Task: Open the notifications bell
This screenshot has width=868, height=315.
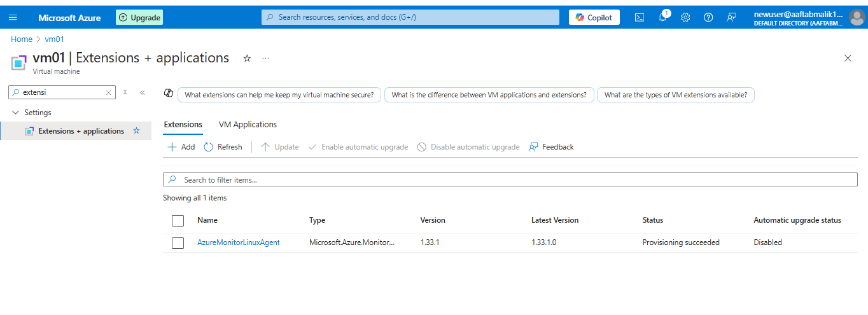Action: point(662,18)
